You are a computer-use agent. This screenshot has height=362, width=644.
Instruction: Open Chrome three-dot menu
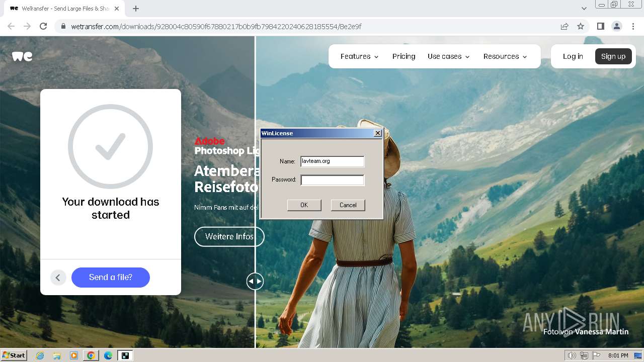click(x=633, y=26)
